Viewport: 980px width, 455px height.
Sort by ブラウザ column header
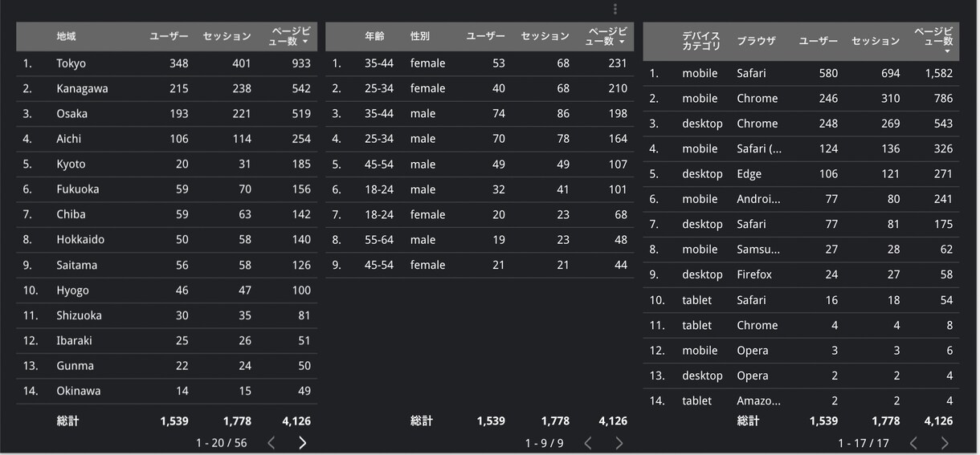[x=756, y=41]
